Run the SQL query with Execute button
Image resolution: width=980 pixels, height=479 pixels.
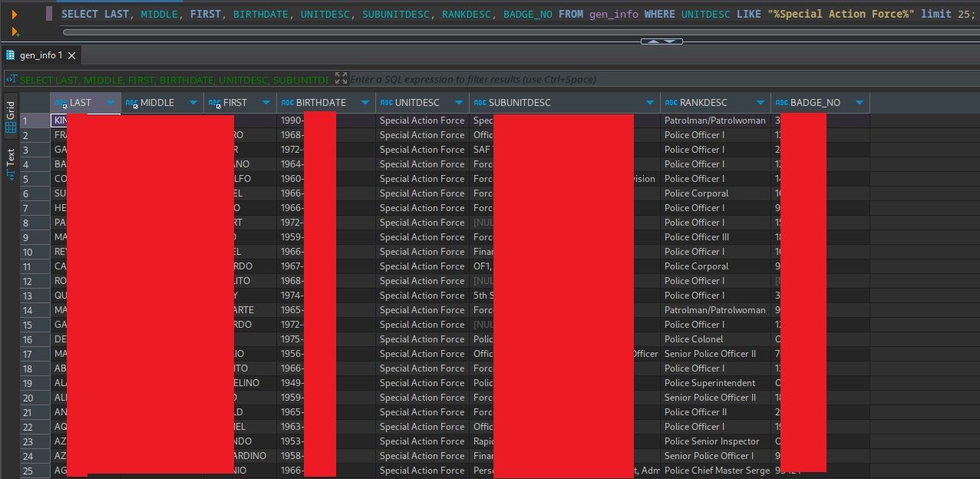(14, 14)
